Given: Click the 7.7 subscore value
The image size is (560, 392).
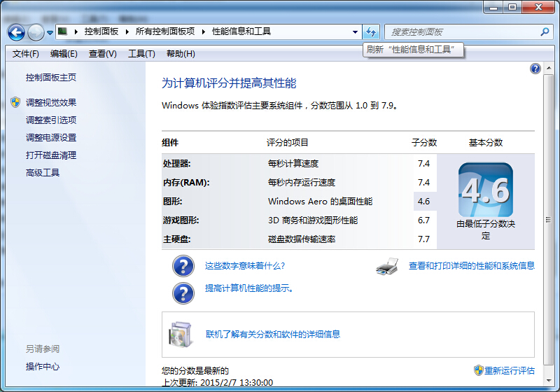Looking at the screenshot, I should (424, 239).
